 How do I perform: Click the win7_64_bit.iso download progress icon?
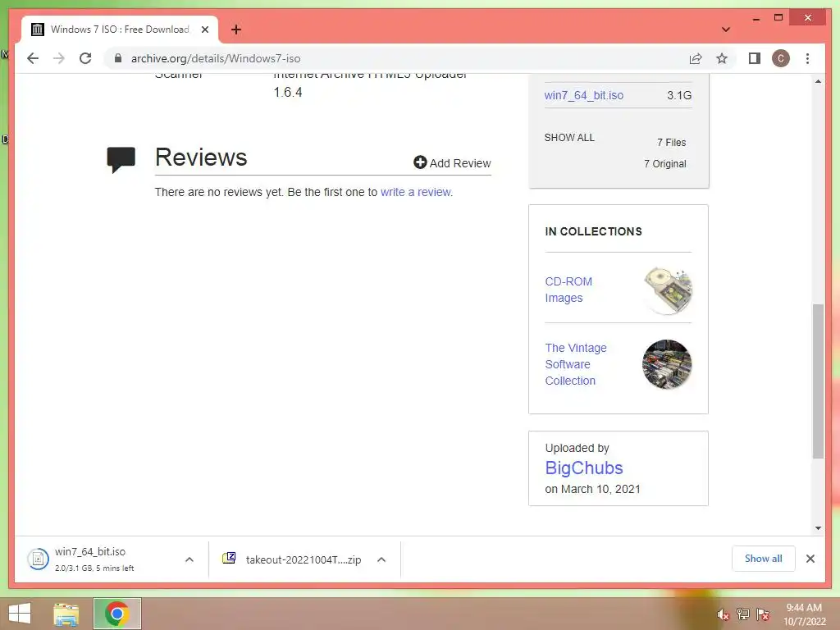tap(38, 559)
